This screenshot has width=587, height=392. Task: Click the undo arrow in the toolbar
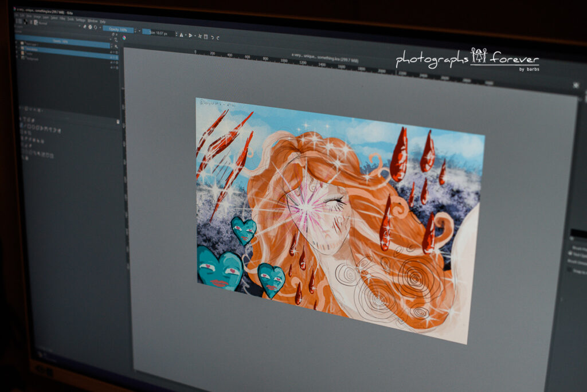(212, 37)
